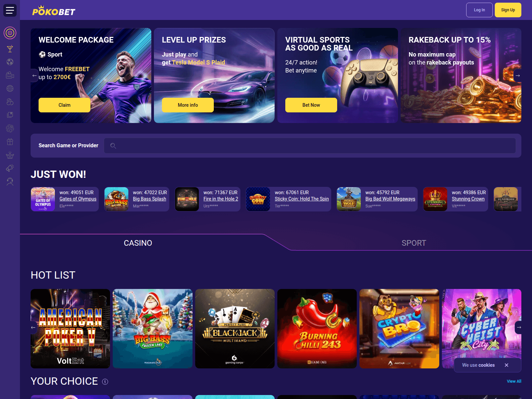Click the cocktail glass icon in sidebar
The width and height of the screenshot is (532, 399).
point(10,49)
